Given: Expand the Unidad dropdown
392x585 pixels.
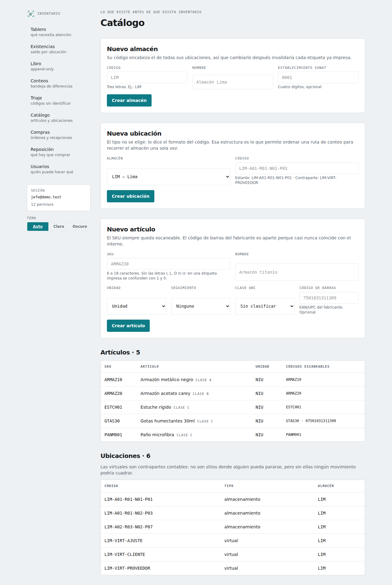Looking at the screenshot, I should click(137, 306).
